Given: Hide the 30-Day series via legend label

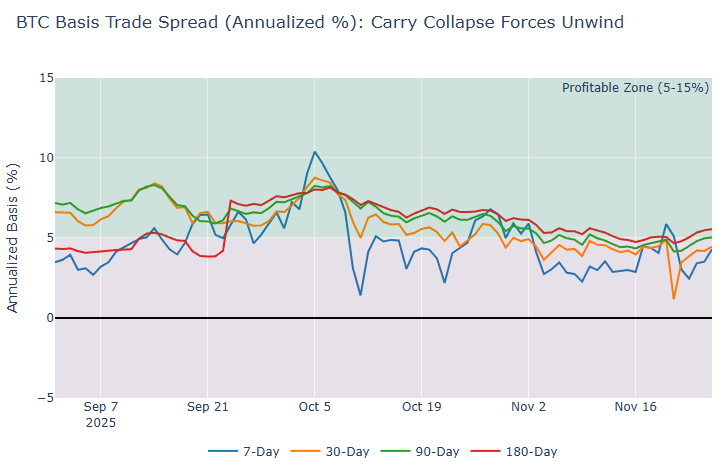Looking at the screenshot, I should [x=347, y=452].
